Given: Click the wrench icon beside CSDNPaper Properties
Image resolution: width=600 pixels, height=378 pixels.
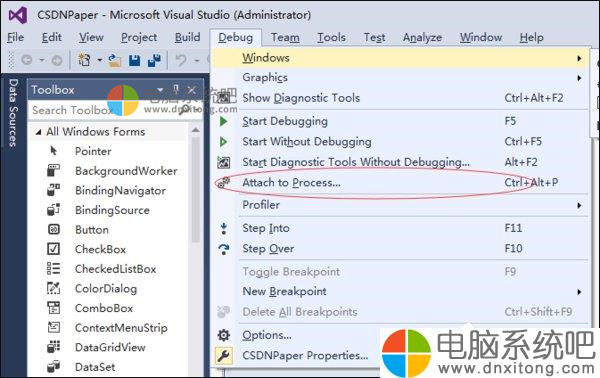Looking at the screenshot, I should click(224, 355).
